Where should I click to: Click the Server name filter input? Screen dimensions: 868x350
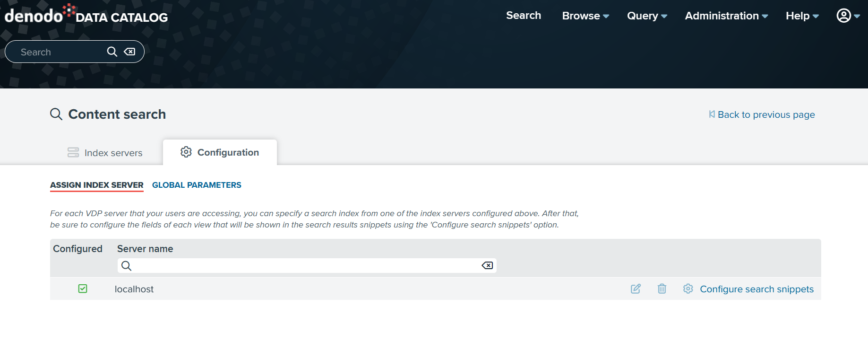[307, 266]
